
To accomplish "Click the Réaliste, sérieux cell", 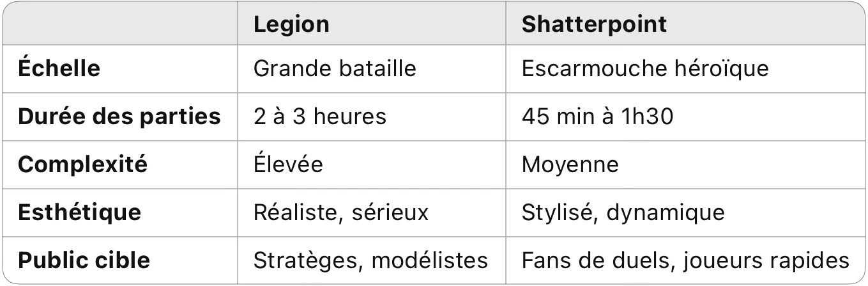I will (341, 212).
